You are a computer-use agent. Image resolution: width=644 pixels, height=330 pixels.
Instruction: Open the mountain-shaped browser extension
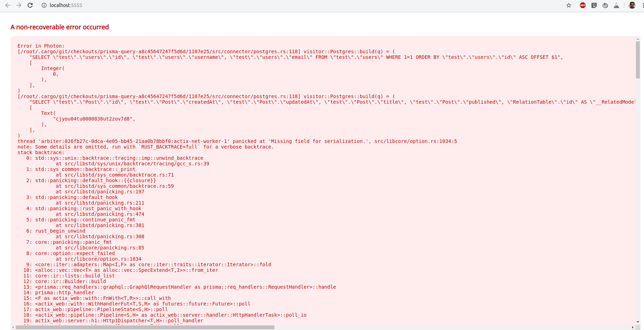616,5
